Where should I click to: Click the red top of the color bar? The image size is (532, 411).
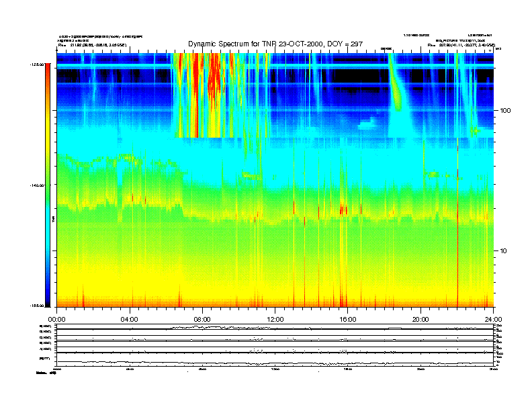[47, 74]
